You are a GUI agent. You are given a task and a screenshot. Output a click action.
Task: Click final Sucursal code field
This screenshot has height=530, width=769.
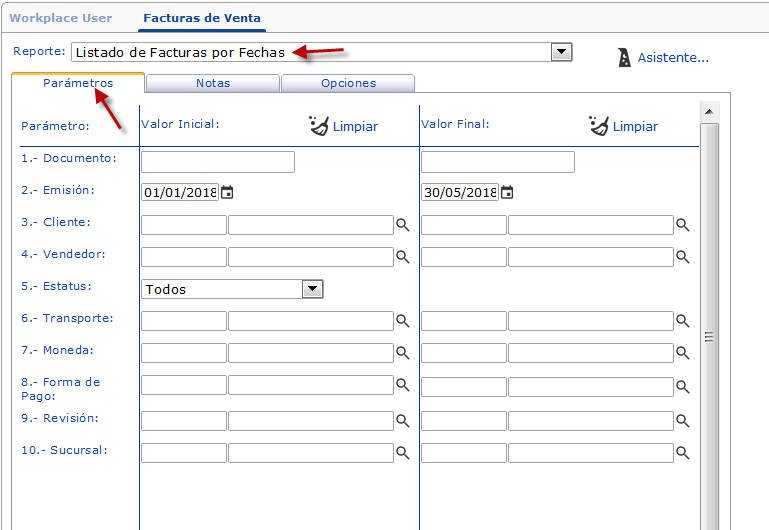pos(464,453)
